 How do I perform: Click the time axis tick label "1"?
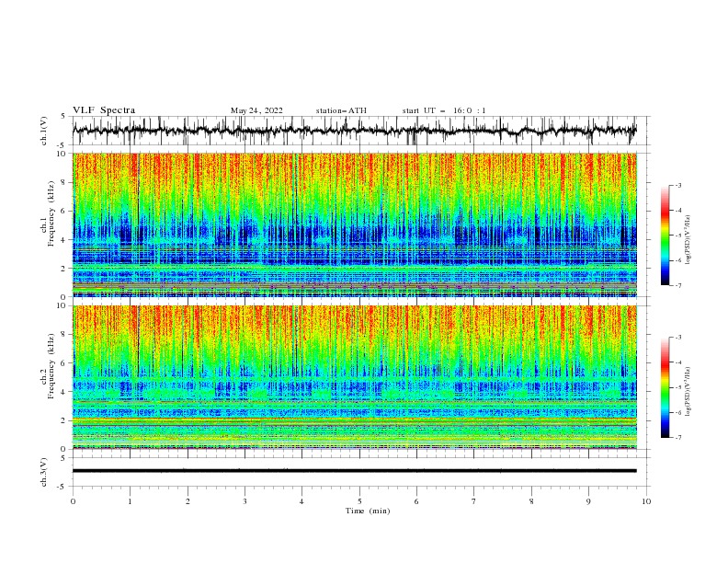pos(131,501)
